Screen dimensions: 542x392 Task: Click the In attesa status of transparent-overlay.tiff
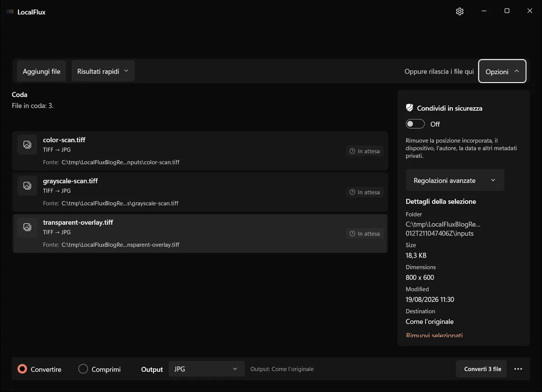365,234
